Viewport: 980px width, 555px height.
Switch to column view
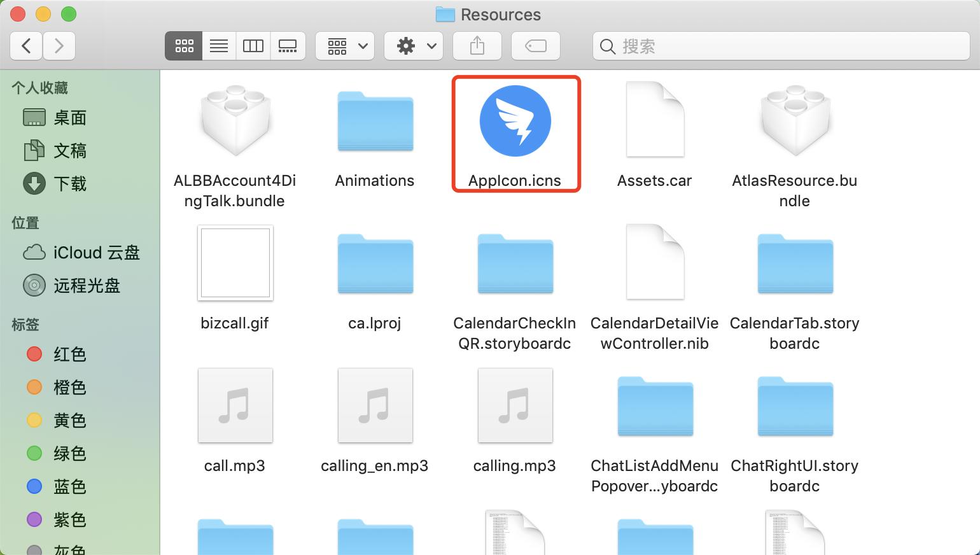[x=253, y=46]
